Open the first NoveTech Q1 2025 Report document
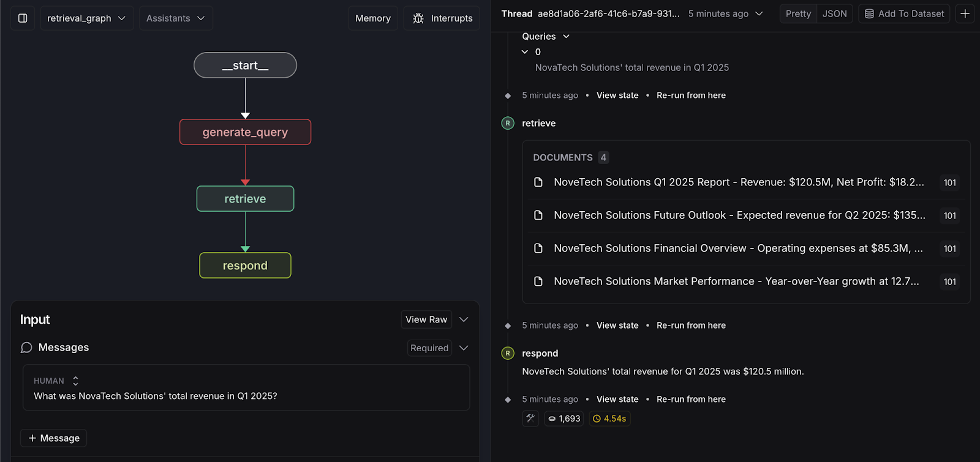The width and height of the screenshot is (980, 462). [x=738, y=182]
